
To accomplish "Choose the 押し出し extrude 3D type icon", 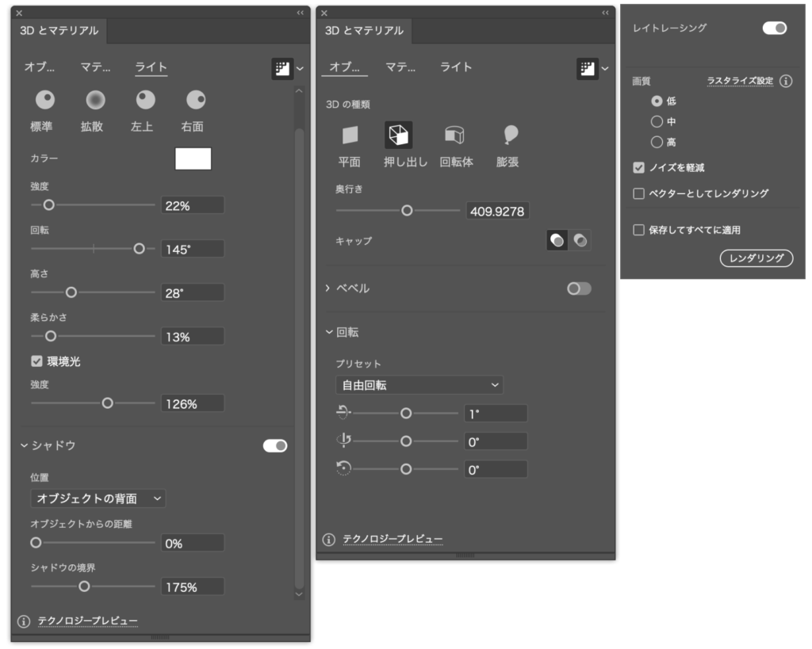I will coord(399,135).
